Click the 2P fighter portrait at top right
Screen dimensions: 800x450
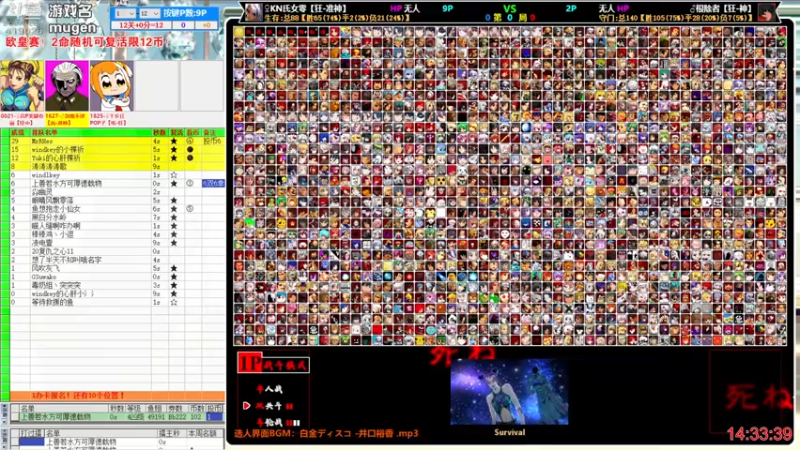[x=767, y=12]
